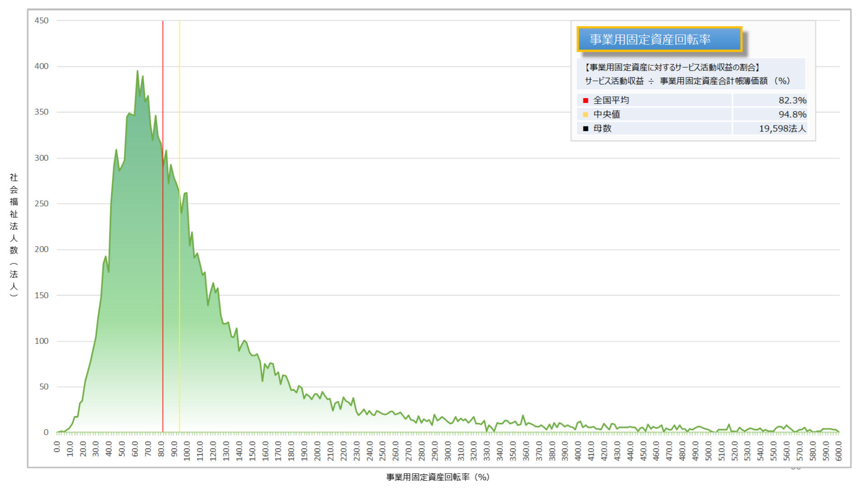Click the highest peak of the green curve

pos(138,71)
